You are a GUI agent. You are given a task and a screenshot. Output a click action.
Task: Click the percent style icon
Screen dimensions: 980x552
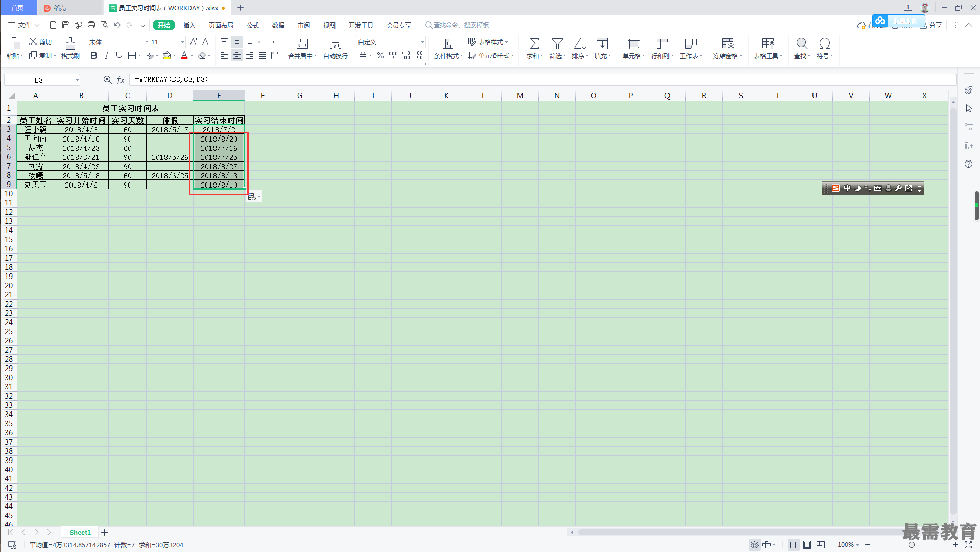pyautogui.click(x=380, y=55)
